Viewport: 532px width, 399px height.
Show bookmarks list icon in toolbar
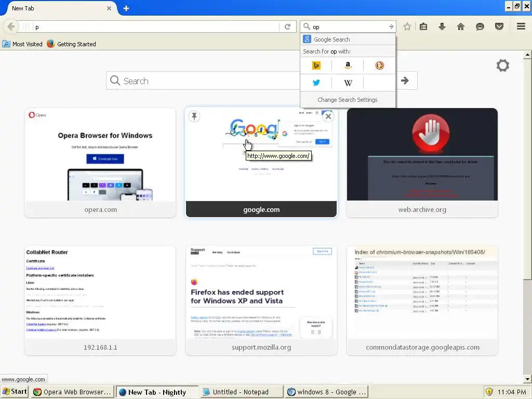[x=423, y=27]
